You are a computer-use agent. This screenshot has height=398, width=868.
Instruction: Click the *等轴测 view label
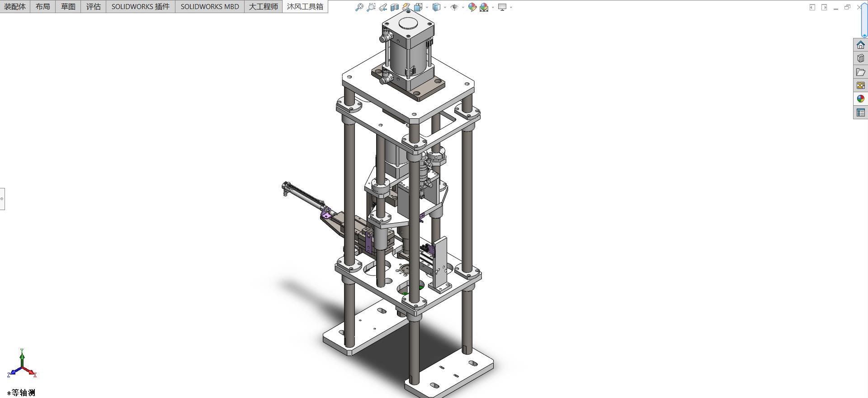coord(21,393)
